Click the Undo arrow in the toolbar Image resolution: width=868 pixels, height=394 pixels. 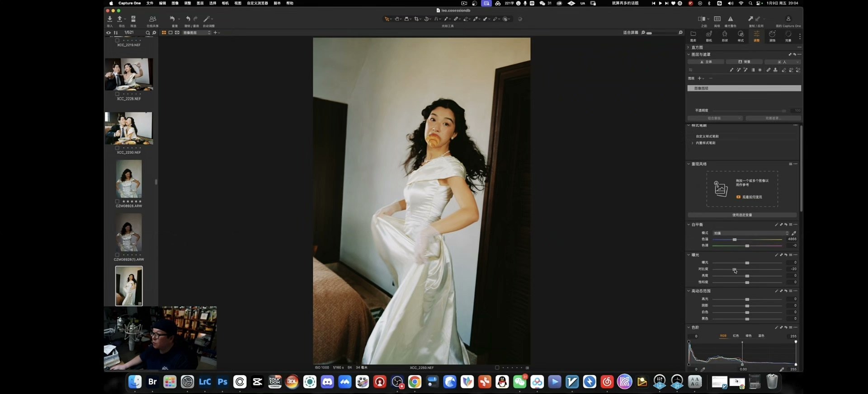(188, 19)
